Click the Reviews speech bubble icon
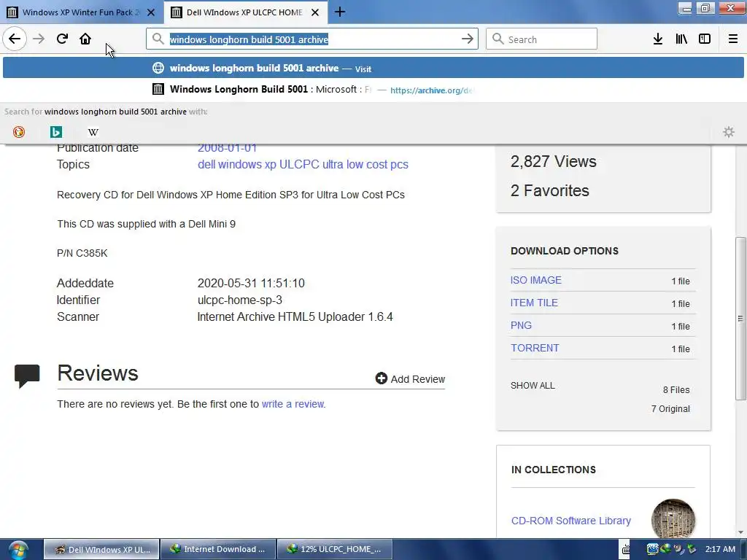Viewport: 747px width, 560px height. [27, 376]
